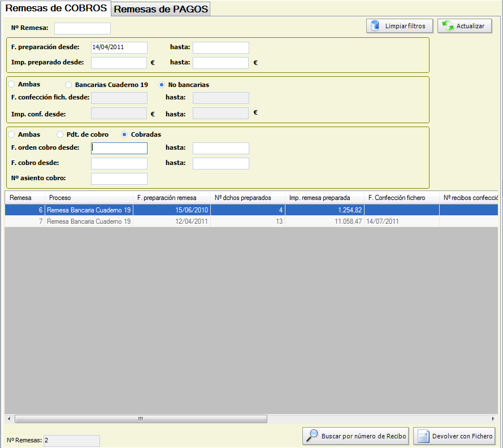Choose the Bancarias Cuaderno 19 radio button

tap(68, 85)
